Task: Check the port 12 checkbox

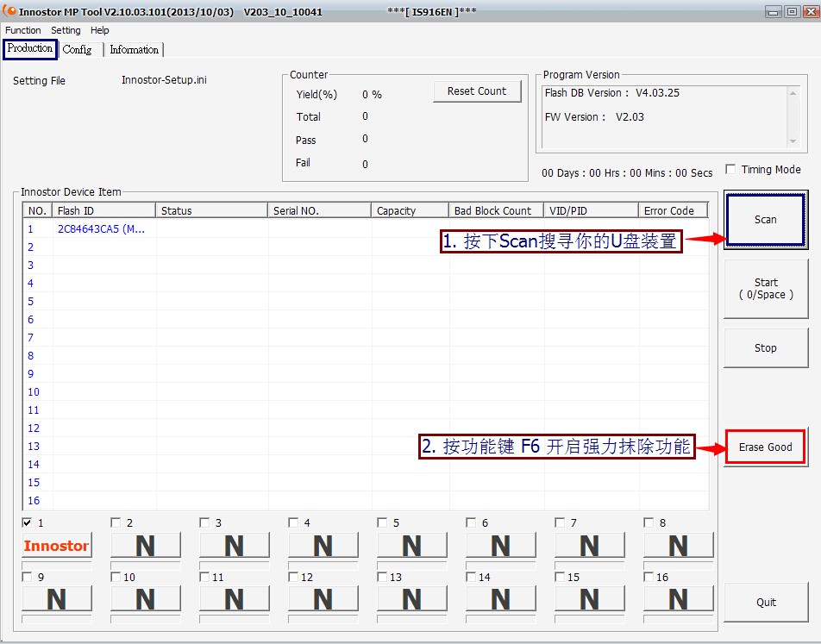Action: pos(293,577)
